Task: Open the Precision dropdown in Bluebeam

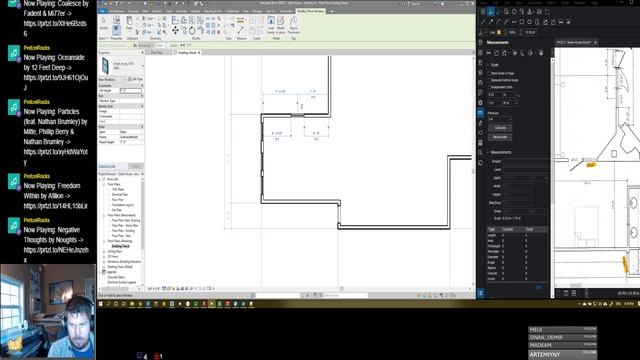Action: (x=500, y=119)
